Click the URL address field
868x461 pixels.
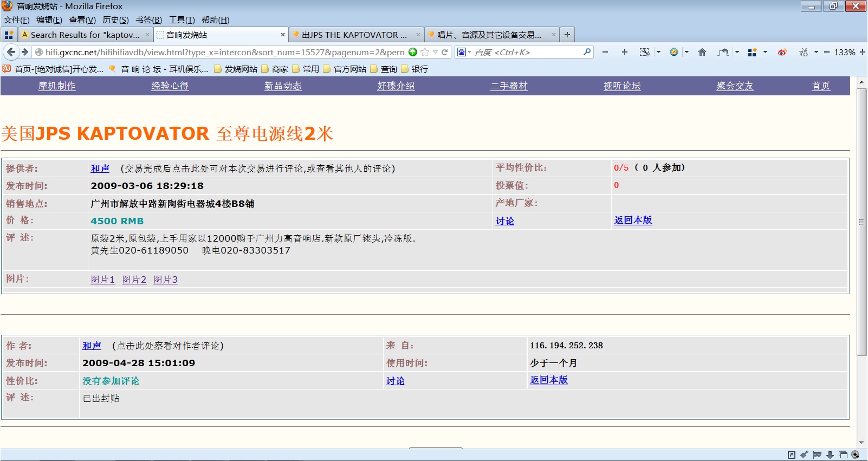pyautogui.click(x=224, y=52)
